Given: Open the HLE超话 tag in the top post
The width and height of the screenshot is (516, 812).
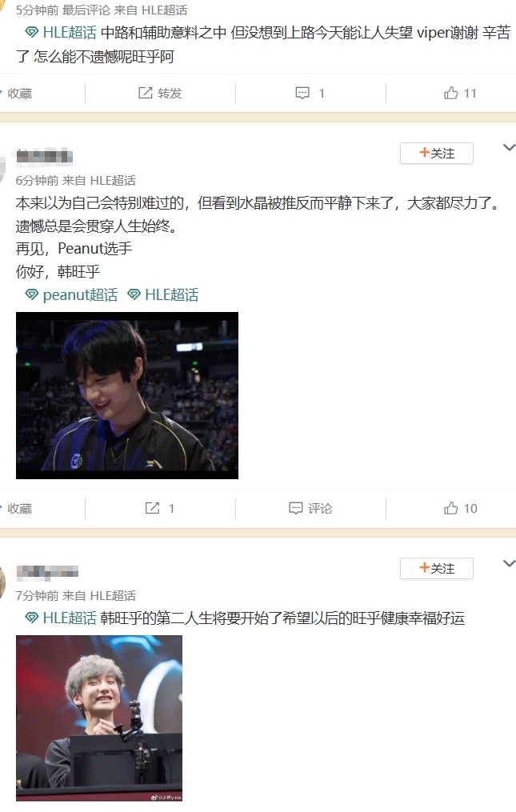Looking at the screenshot, I should pos(70,33).
